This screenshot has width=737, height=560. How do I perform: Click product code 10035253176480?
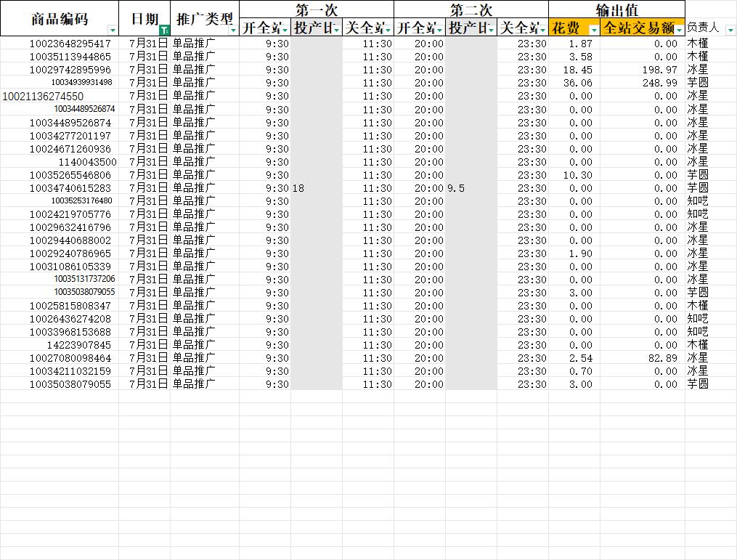(x=82, y=200)
